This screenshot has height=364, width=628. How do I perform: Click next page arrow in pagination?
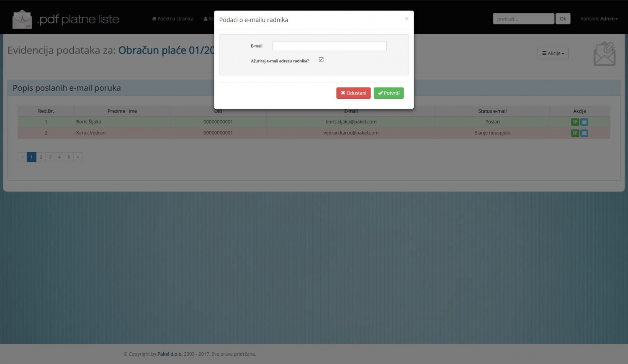(x=78, y=157)
